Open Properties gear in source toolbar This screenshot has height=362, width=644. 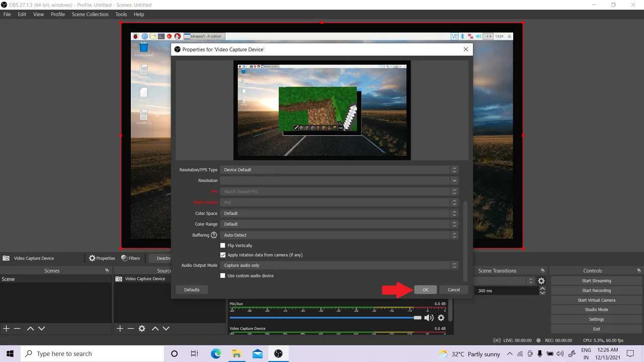[x=102, y=258]
